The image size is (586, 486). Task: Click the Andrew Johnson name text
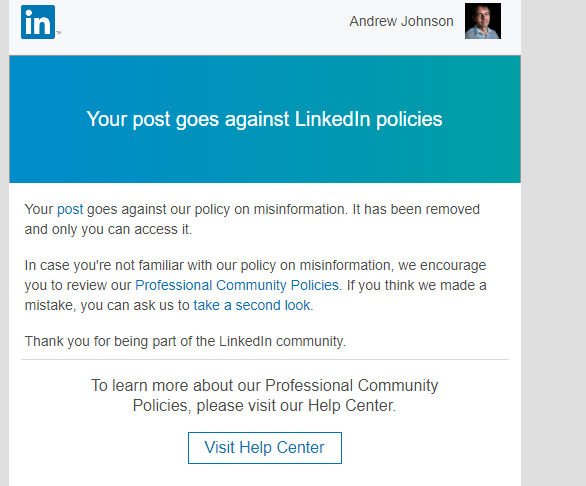(401, 21)
